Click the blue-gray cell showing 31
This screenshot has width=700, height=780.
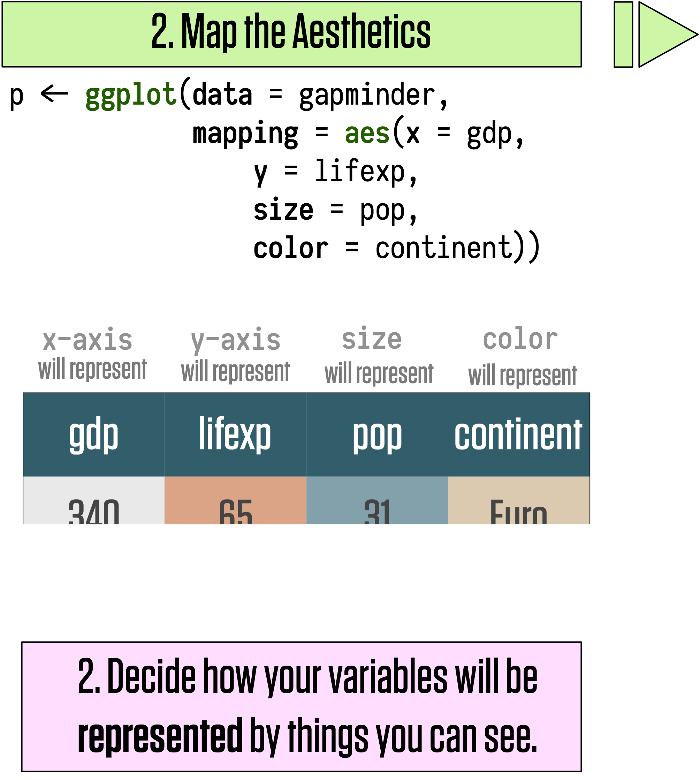coord(377,501)
